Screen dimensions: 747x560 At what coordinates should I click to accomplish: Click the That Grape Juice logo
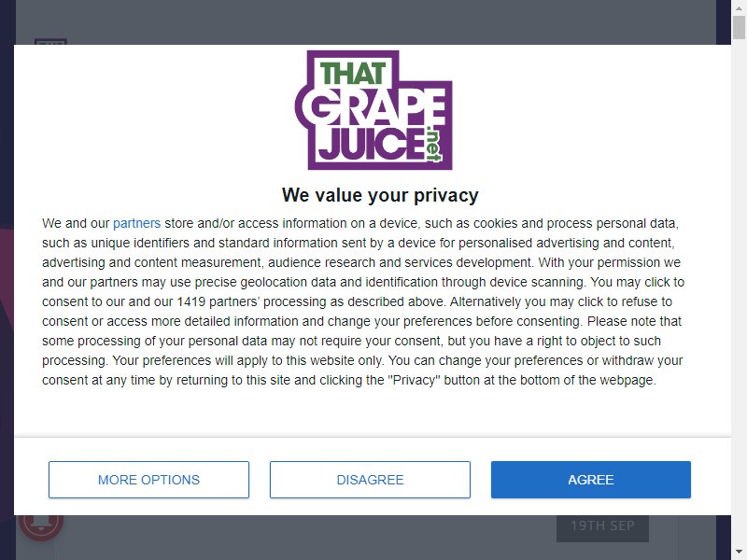(373, 110)
